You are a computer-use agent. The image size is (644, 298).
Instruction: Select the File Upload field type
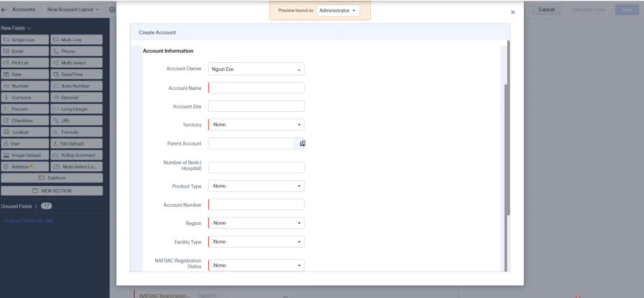[x=76, y=144]
